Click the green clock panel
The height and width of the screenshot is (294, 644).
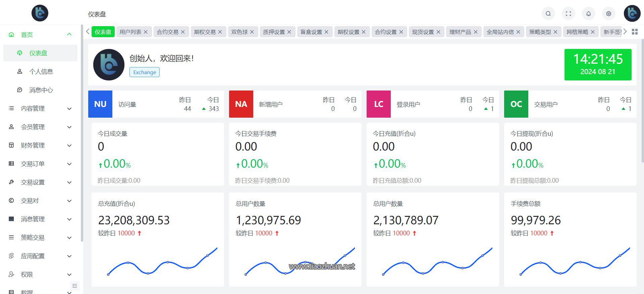(598, 65)
